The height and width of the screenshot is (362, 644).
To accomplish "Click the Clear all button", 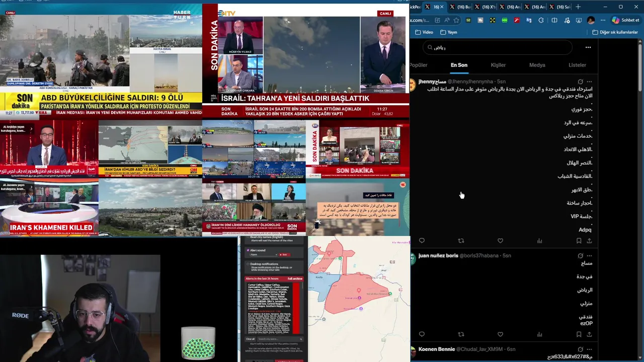I will click(x=251, y=339).
